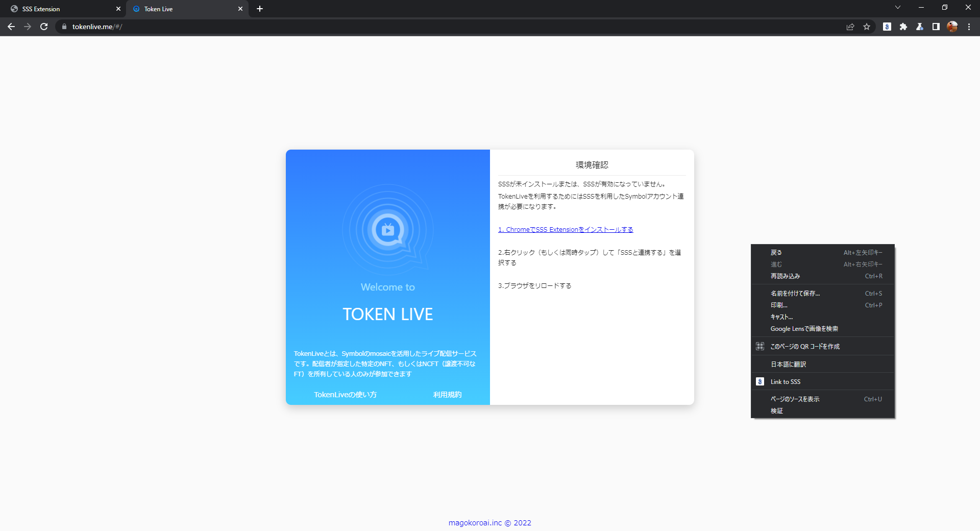Select 名前を付けて保存 from the context menu
The height and width of the screenshot is (531, 980).
[x=823, y=294]
